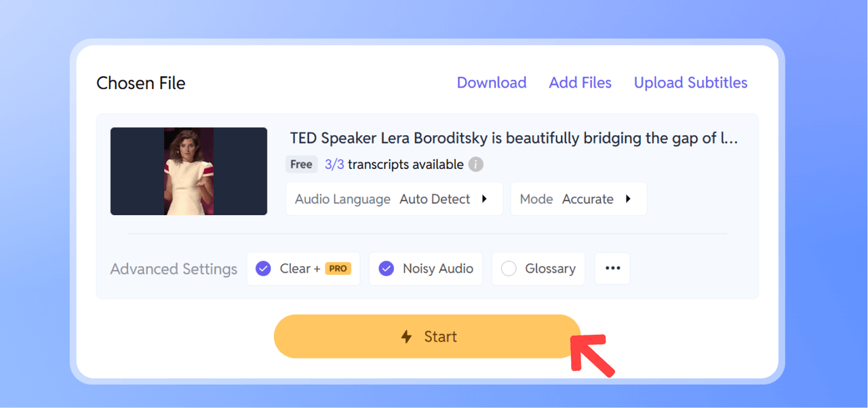Click the info icon beside transcripts available

pos(476,164)
